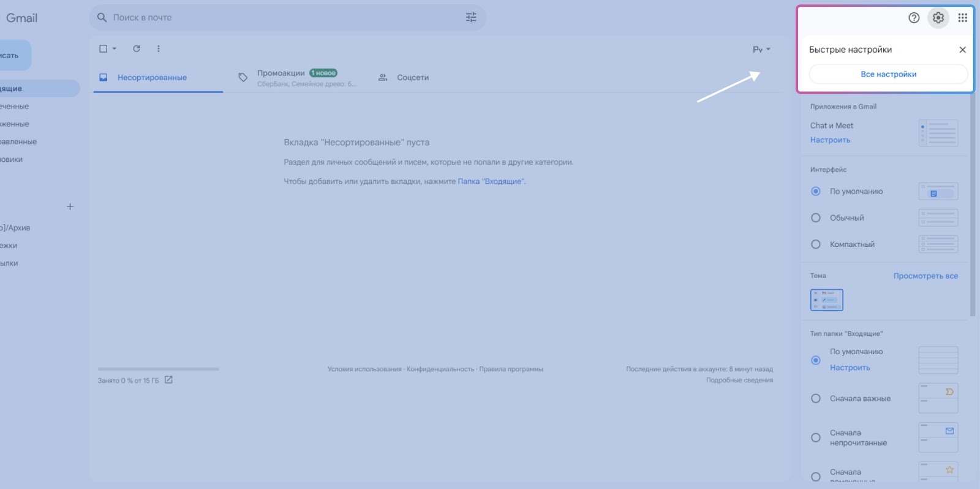Click the plus icon to create label
980x489 pixels.
click(70, 207)
